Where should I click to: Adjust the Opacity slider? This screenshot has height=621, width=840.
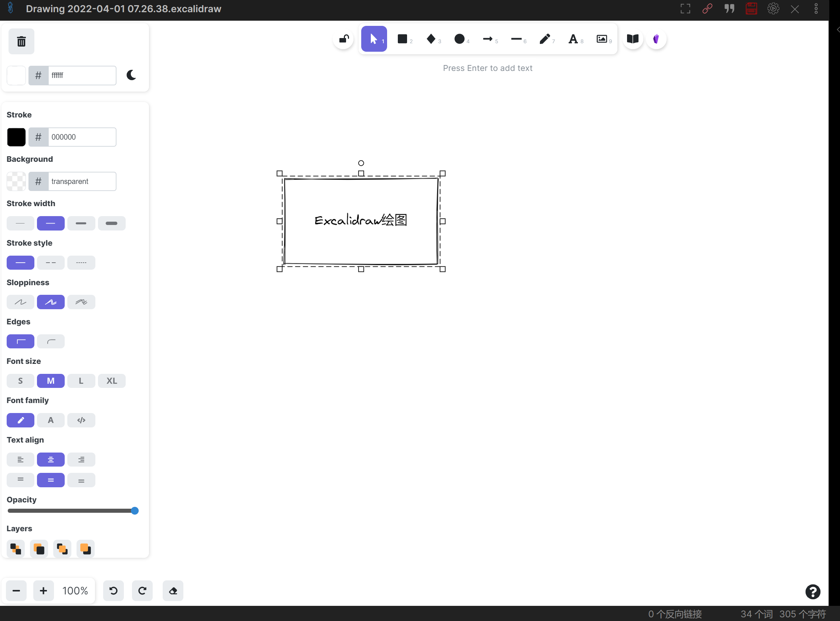click(x=134, y=510)
